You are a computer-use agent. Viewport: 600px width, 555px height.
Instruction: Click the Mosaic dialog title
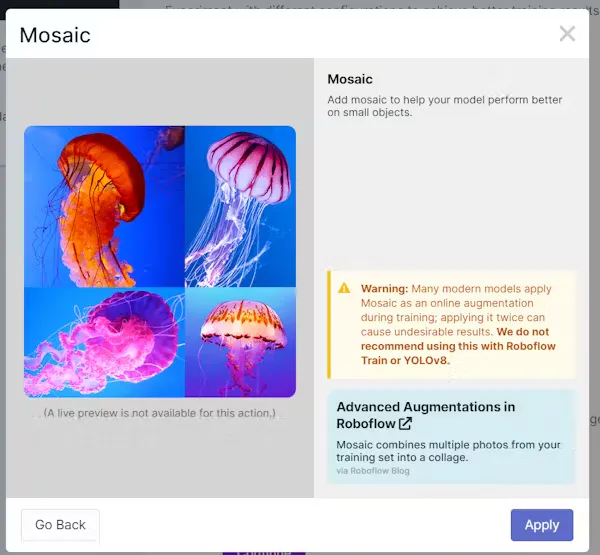coord(55,35)
